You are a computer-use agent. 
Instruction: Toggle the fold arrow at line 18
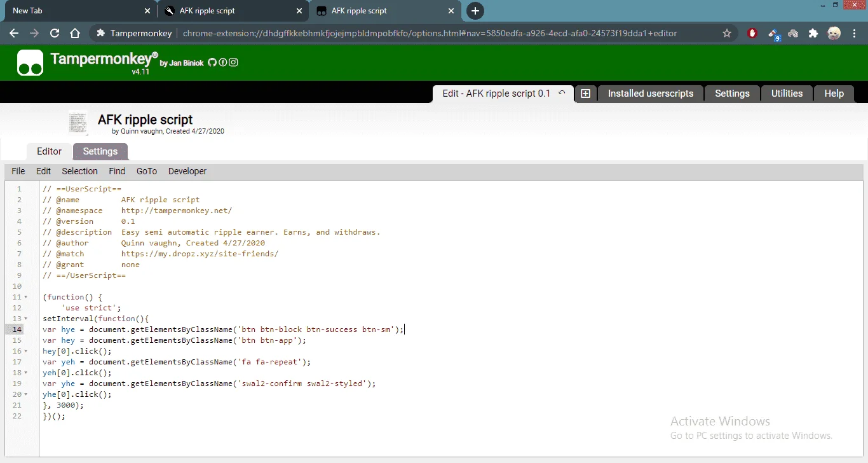point(25,373)
